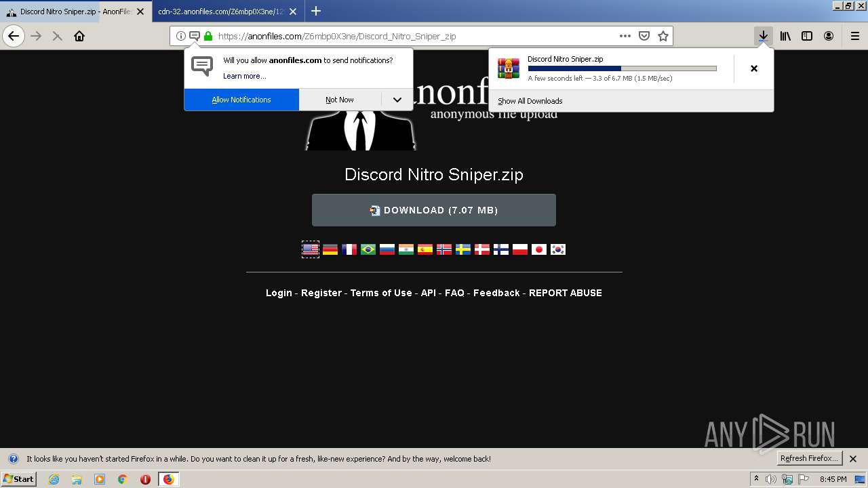Open page actions three-dot menu

[x=625, y=36]
